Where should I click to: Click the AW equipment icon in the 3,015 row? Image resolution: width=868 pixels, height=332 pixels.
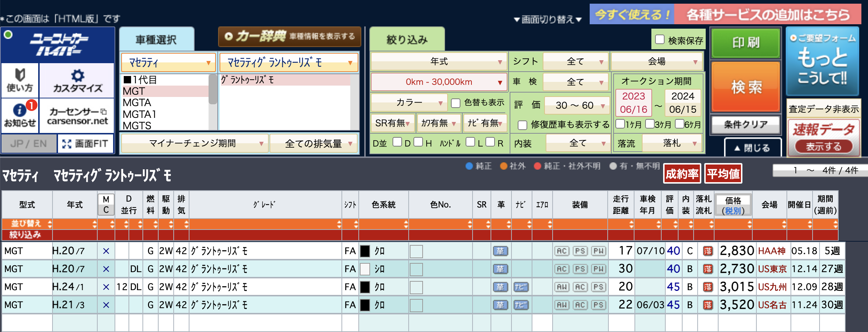(561, 287)
